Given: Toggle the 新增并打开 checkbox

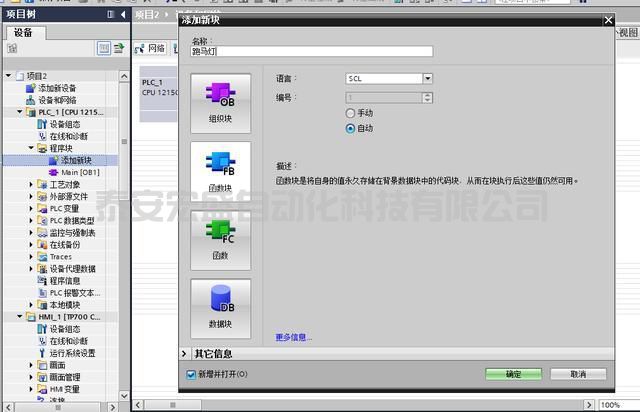Looking at the screenshot, I should (191, 374).
